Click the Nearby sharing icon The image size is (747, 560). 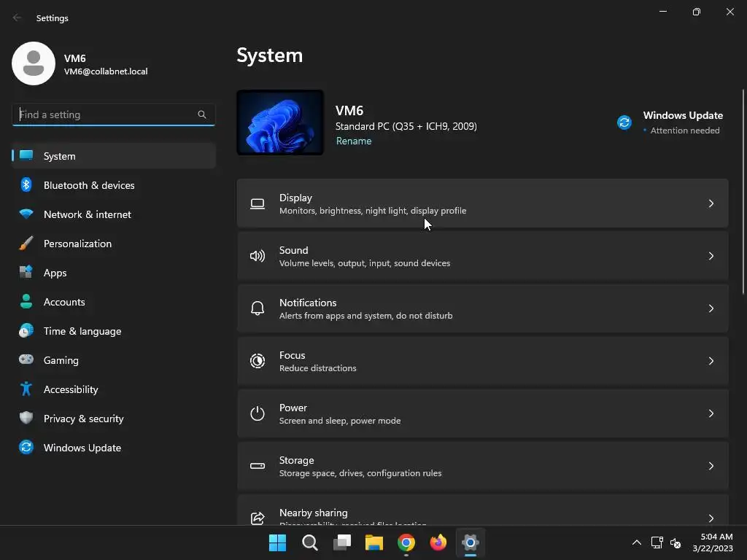(258, 518)
